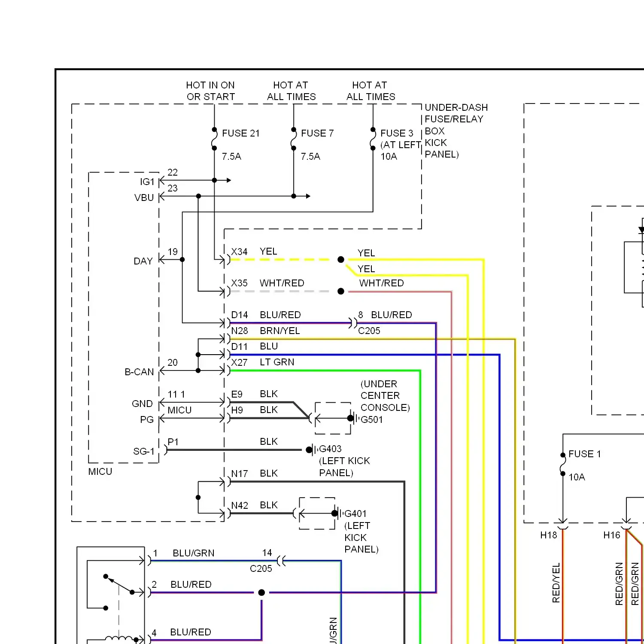Select the BRN/YEL wire label
The width and height of the screenshot is (644, 644).
pos(280,331)
